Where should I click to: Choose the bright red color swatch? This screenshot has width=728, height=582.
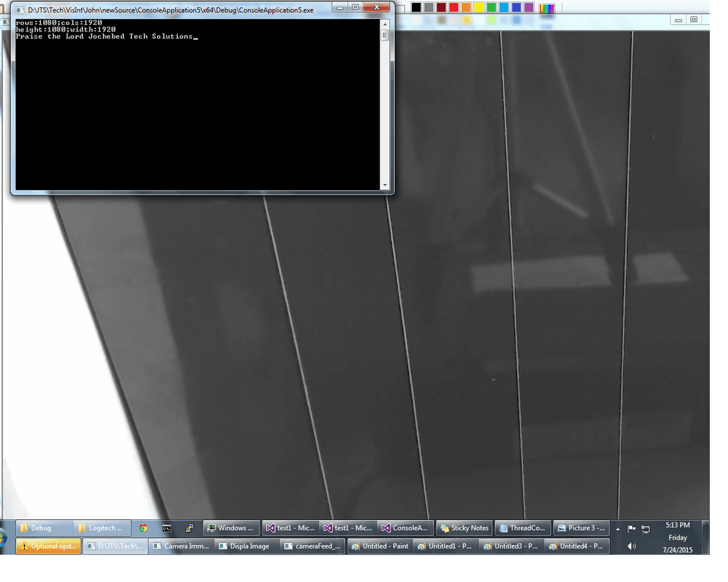[x=454, y=7]
